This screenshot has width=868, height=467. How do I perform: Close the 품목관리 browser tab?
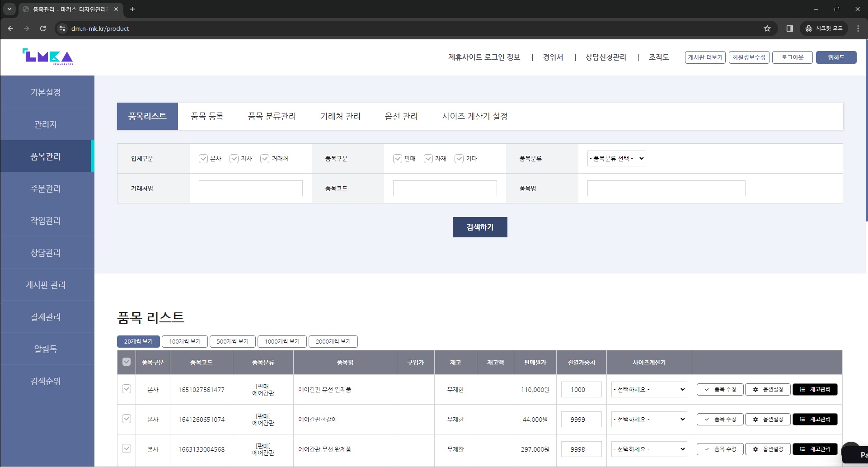(116, 9)
